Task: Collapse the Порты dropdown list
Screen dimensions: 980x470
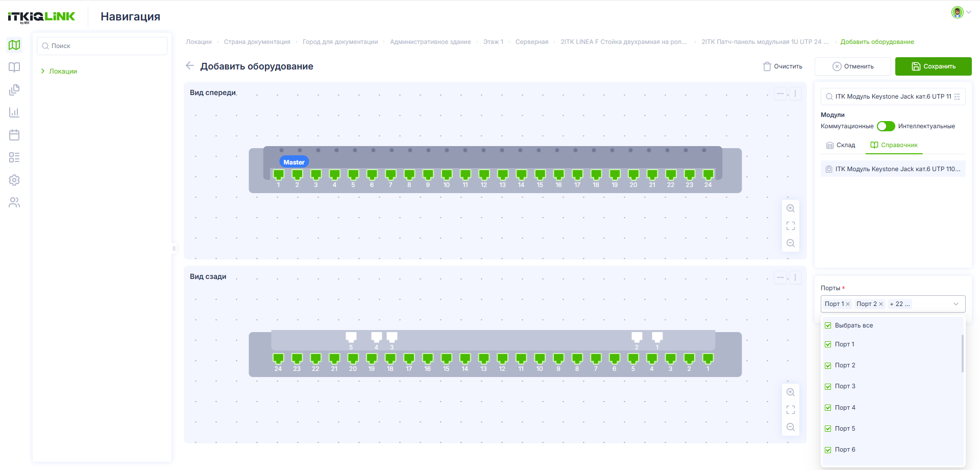Action: 956,304
